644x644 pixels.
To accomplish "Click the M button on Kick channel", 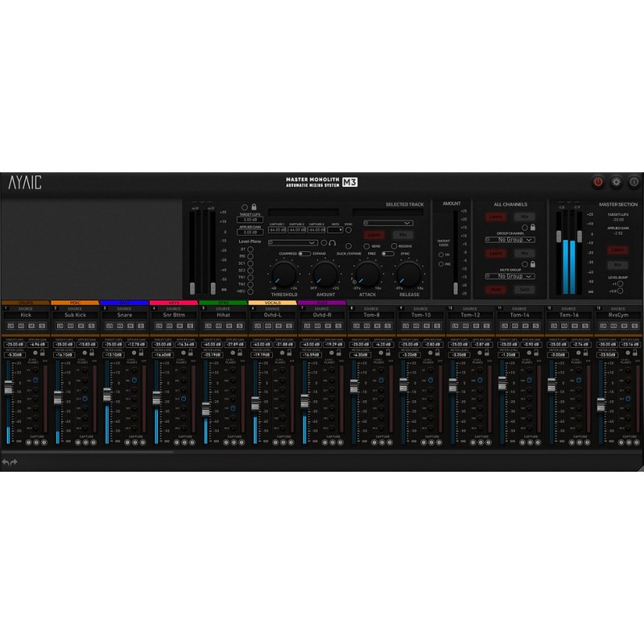I will point(31,326).
